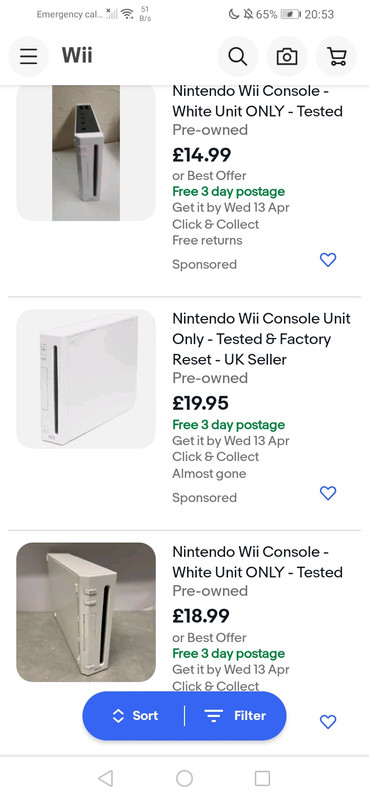Open the shopping cart

pyautogui.click(x=336, y=56)
